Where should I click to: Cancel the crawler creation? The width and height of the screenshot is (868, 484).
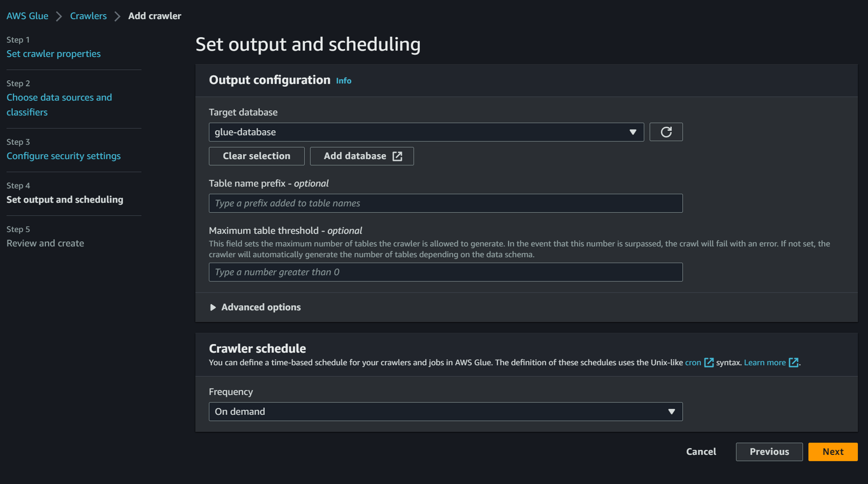[x=701, y=452]
